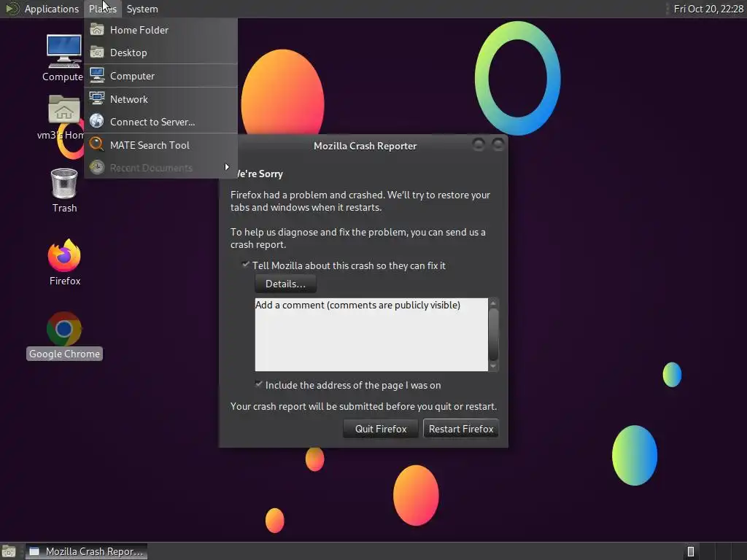The image size is (747, 560).
Task: Open the System menu
Action: click(142, 9)
